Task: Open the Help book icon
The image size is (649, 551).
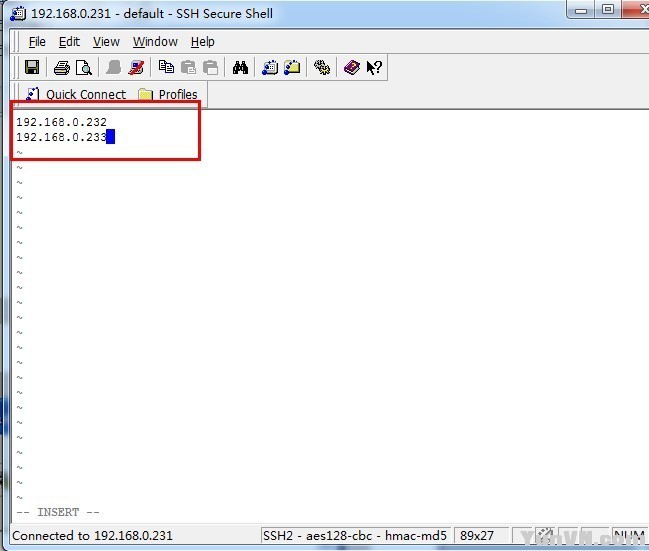Action: pyautogui.click(x=352, y=67)
